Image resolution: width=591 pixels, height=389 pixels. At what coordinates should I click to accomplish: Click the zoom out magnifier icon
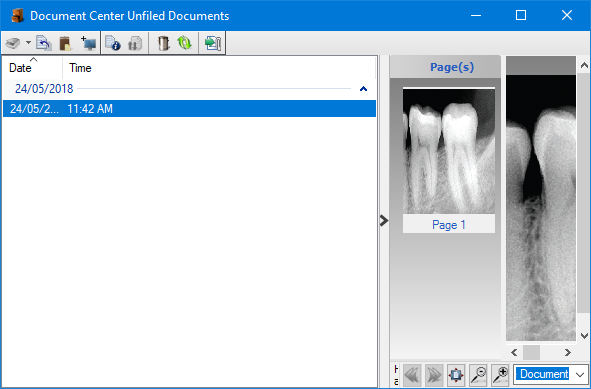(x=478, y=375)
